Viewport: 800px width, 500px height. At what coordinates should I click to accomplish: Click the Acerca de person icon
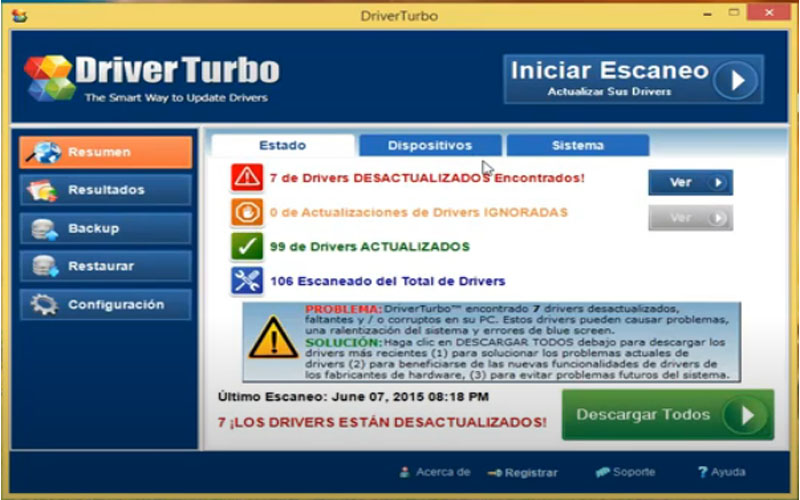pyautogui.click(x=405, y=472)
